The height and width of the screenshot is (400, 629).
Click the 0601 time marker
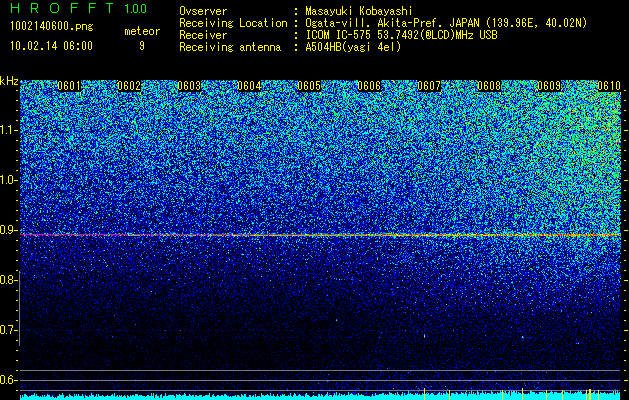[x=69, y=86]
